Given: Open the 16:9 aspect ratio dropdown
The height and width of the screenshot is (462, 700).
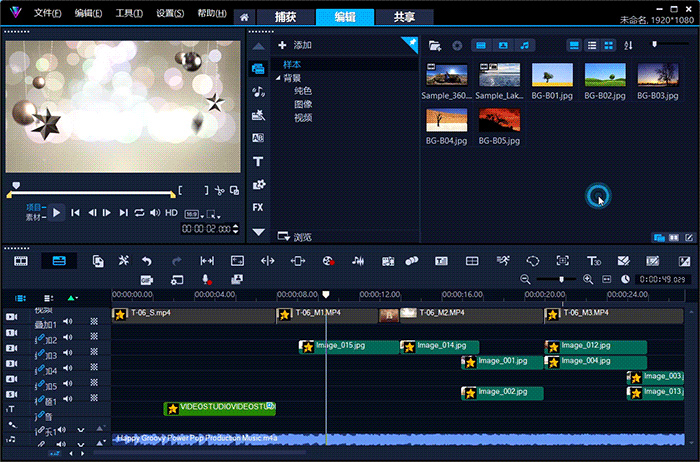Looking at the screenshot, I should (x=194, y=212).
